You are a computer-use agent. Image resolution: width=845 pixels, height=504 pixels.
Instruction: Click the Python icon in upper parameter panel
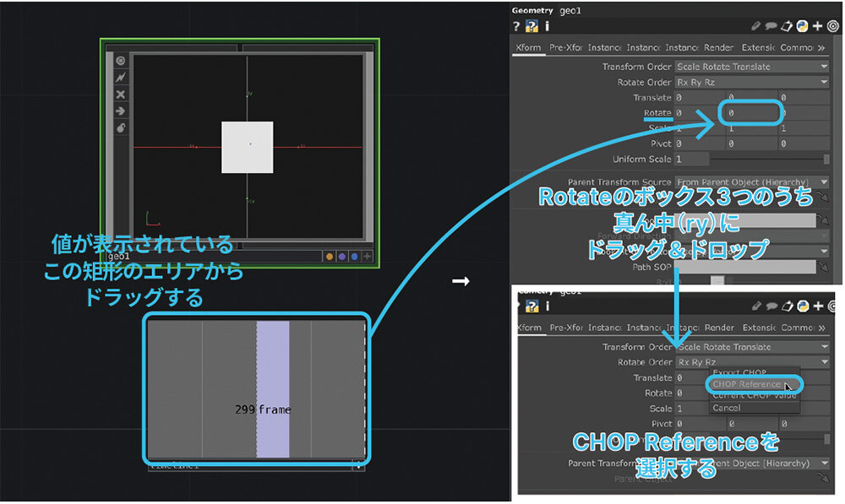pyautogui.click(x=803, y=26)
